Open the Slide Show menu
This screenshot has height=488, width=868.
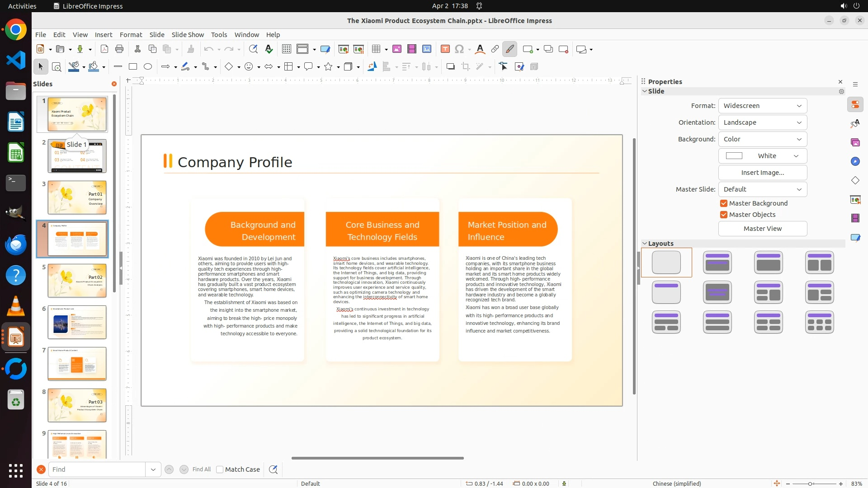188,35
